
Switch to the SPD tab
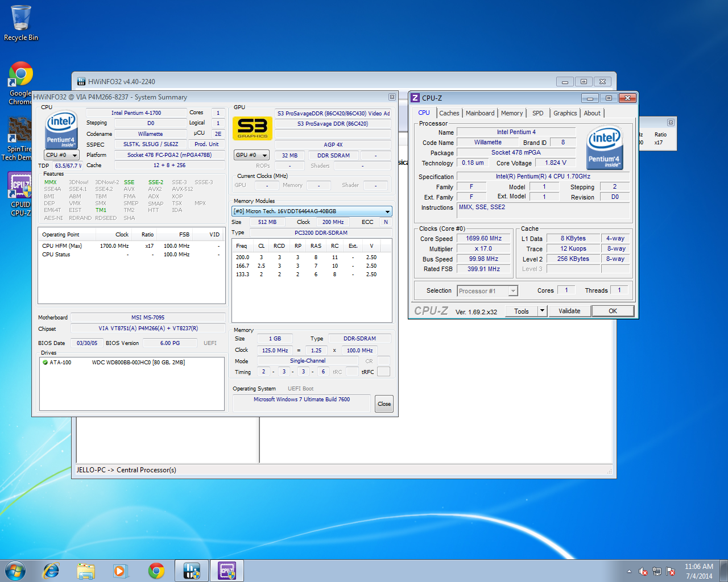tap(538, 113)
